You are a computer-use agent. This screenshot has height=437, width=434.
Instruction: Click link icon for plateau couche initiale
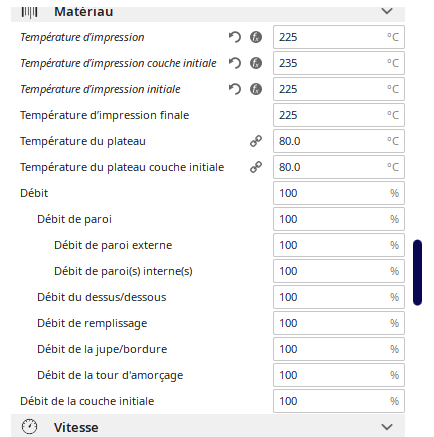pos(256,167)
